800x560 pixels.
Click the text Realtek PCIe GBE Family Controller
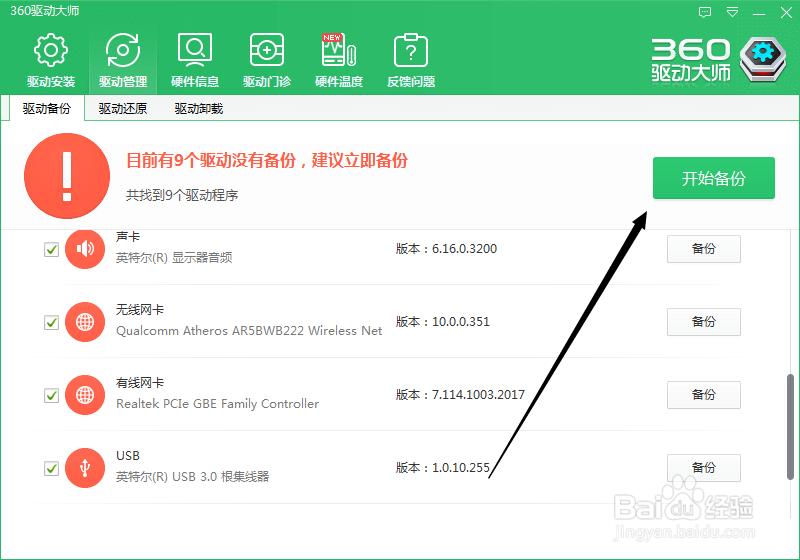point(217,403)
